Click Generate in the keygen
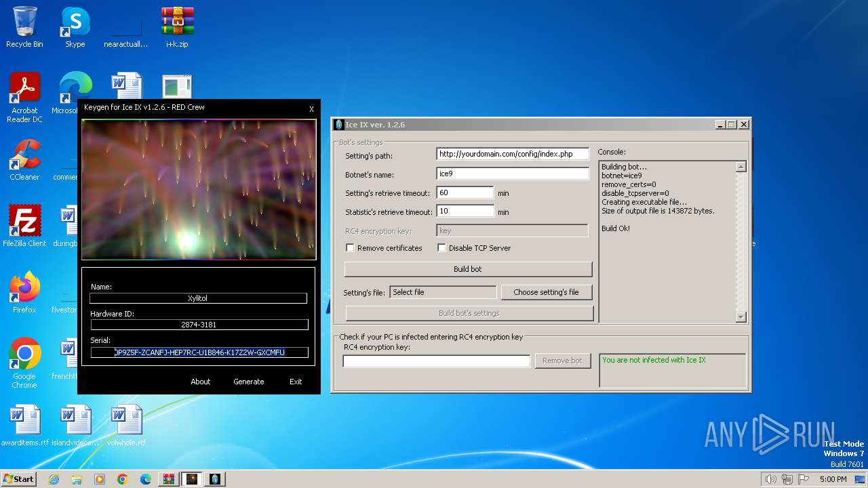This screenshot has width=868, height=488. 249,382
